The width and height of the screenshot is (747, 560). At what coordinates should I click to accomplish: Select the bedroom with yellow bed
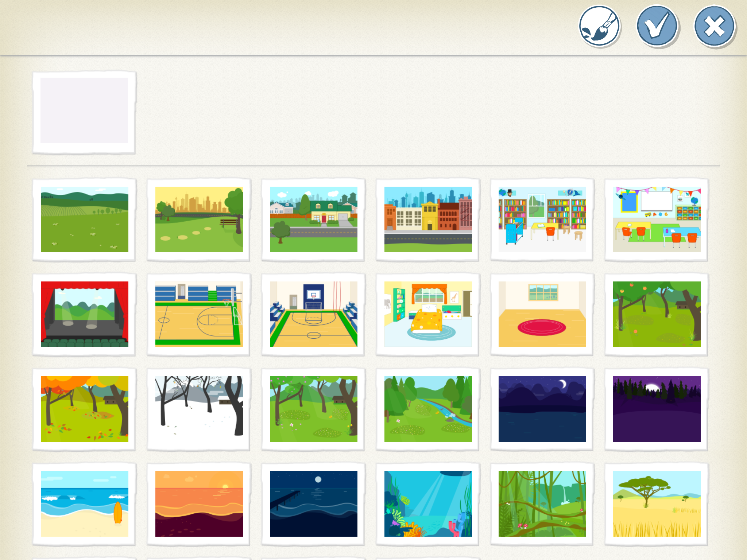tap(428, 314)
